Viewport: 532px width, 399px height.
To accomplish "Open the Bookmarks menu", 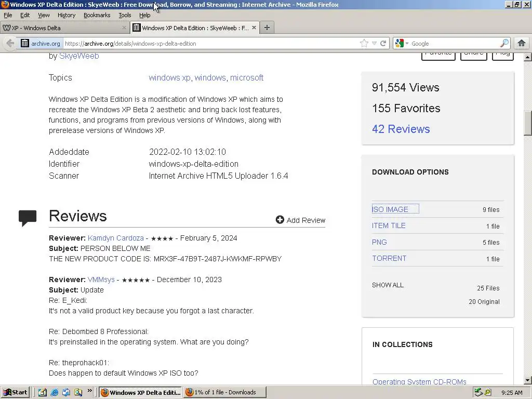I will point(97,15).
